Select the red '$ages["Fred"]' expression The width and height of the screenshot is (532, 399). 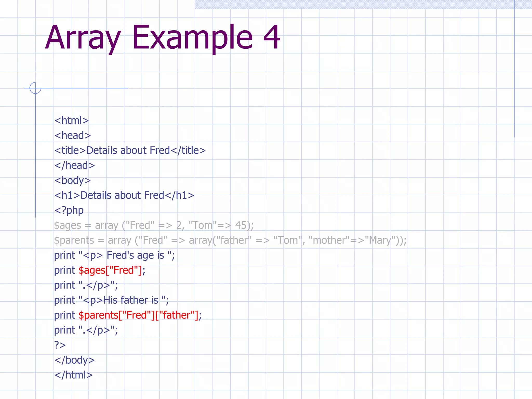(x=110, y=270)
